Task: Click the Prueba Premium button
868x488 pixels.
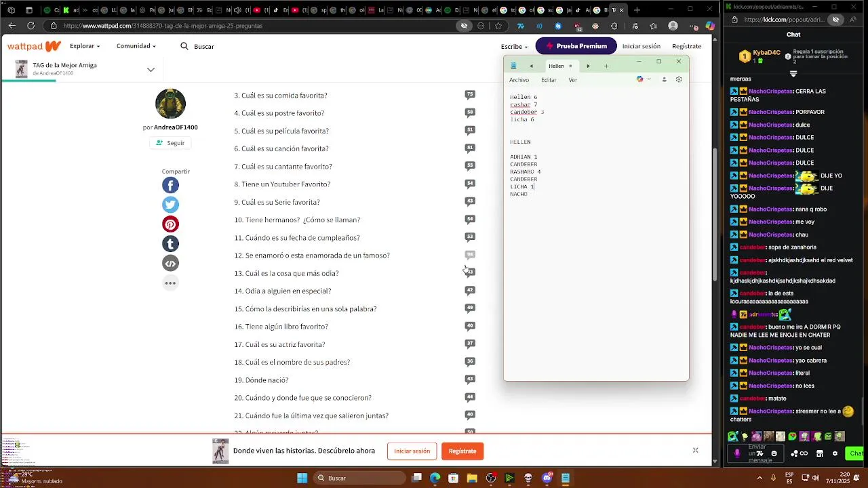Action: pos(576,46)
